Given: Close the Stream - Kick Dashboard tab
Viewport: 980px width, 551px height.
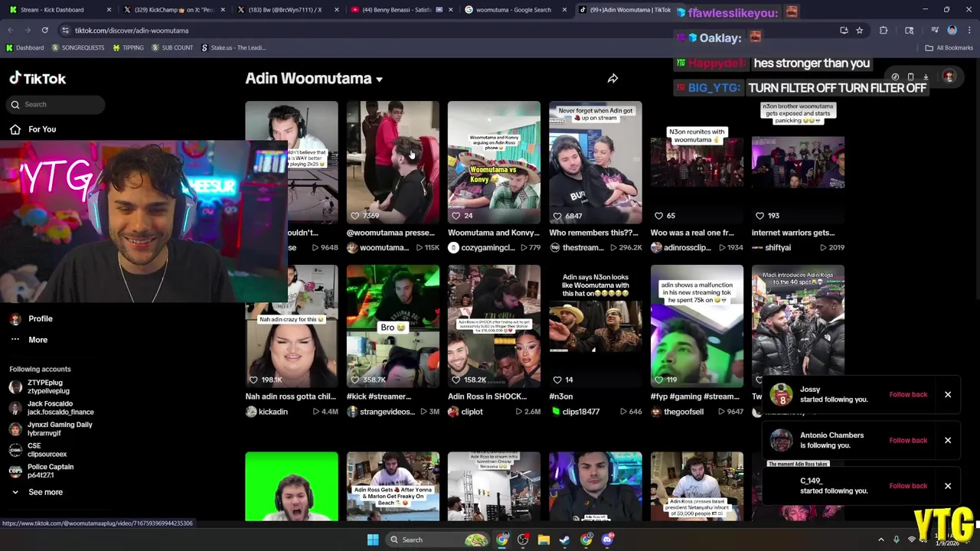Looking at the screenshot, I should (109, 10).
